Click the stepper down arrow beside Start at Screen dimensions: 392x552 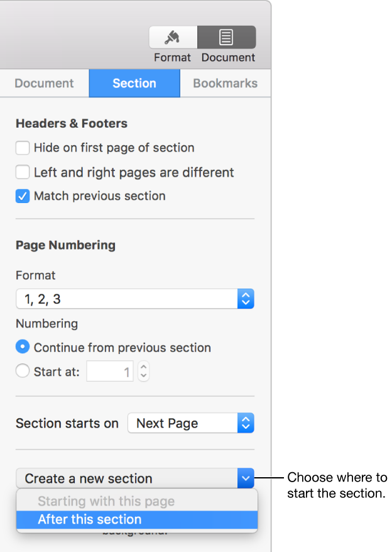coord(143,375)
